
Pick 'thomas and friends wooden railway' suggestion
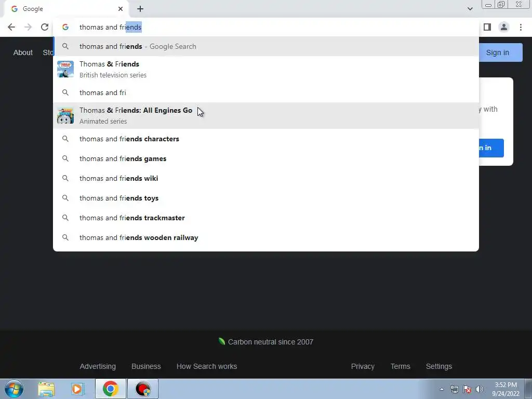(266, 237)
